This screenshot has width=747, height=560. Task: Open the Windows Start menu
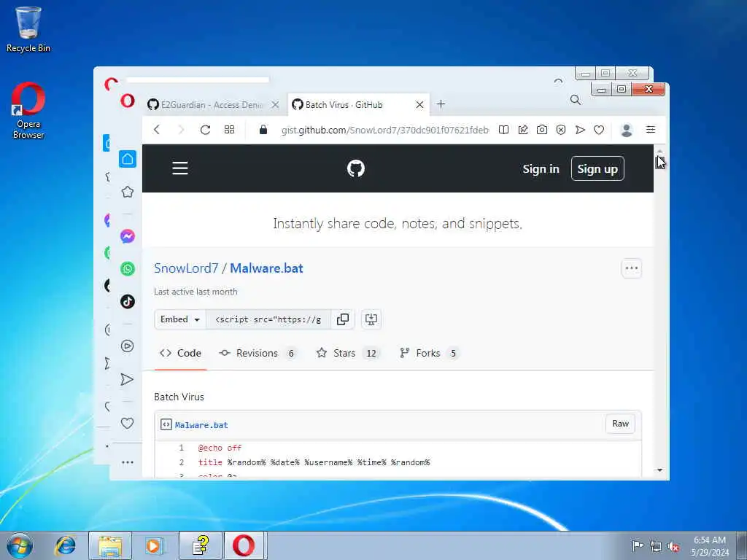click(x=20, y=545)
